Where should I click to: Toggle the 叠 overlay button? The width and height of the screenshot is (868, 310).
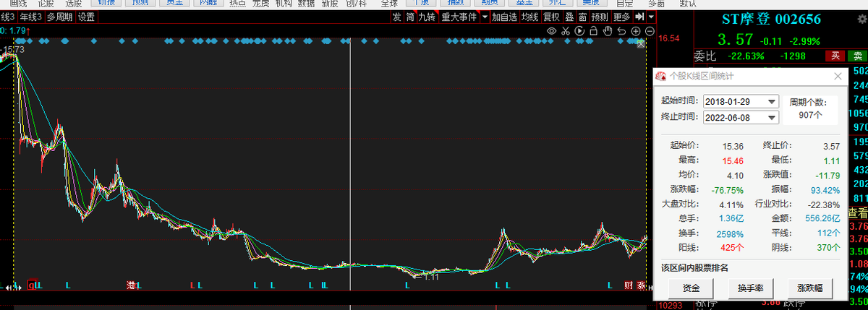coord(569,17)
